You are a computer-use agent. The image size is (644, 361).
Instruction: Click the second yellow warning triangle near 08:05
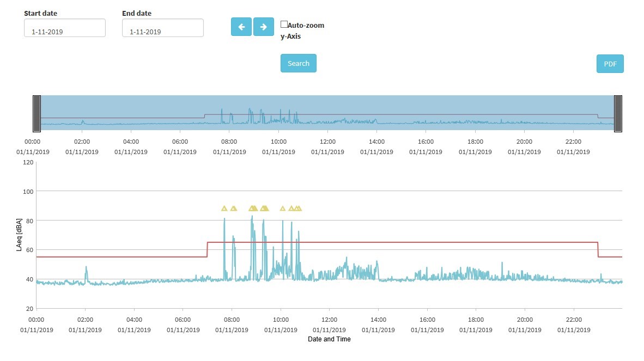(x=234, y=209)
